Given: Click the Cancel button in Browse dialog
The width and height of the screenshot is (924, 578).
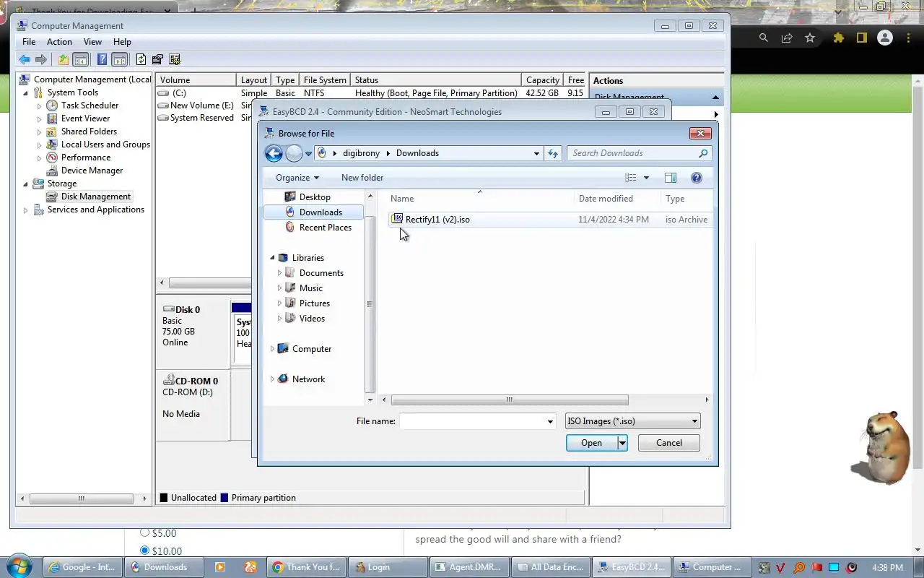Looking at the screenshot, I should [x=669, y=443].
